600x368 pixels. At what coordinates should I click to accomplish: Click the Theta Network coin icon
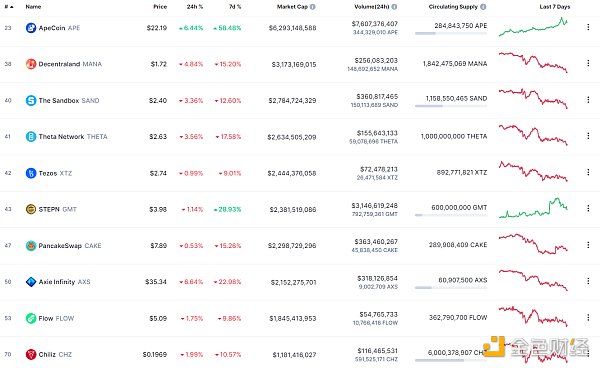coord(31,137)
